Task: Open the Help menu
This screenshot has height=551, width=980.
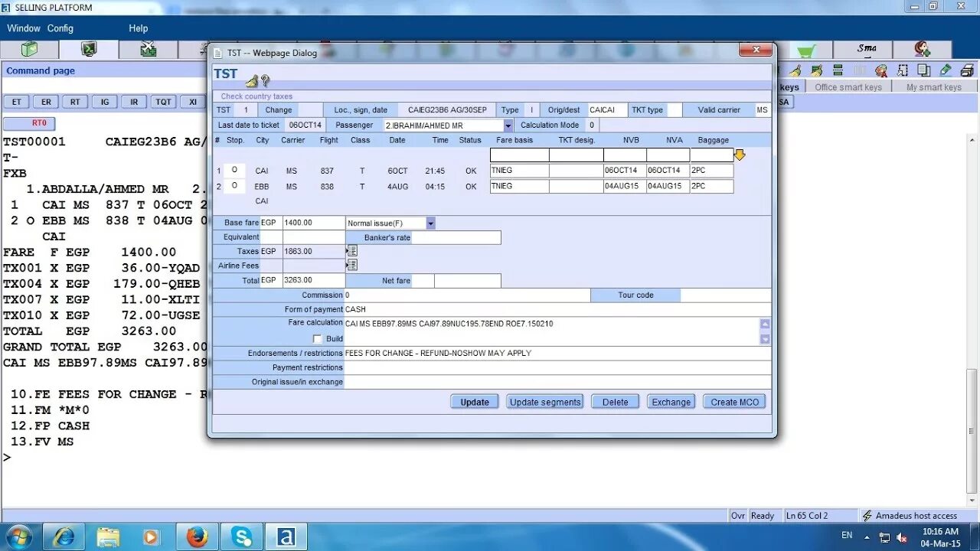Action: click(x=139, y=28)
